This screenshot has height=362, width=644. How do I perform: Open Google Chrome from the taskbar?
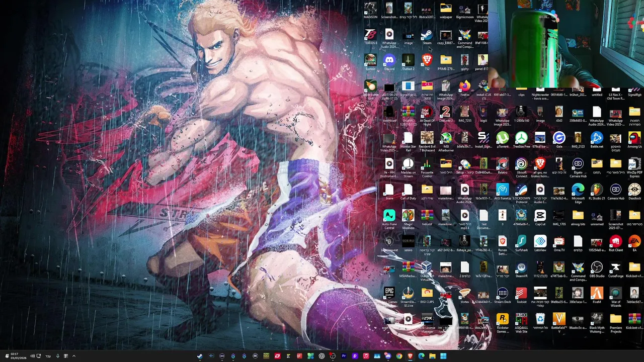pyautogui.click(x=399, y=356)
